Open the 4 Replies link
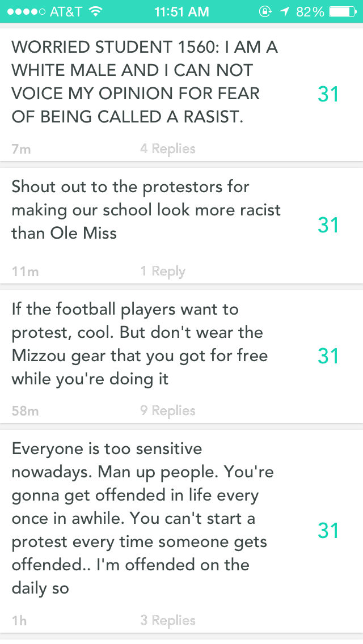The height and width of the screenshot is (644, 363). click(168, 149)
